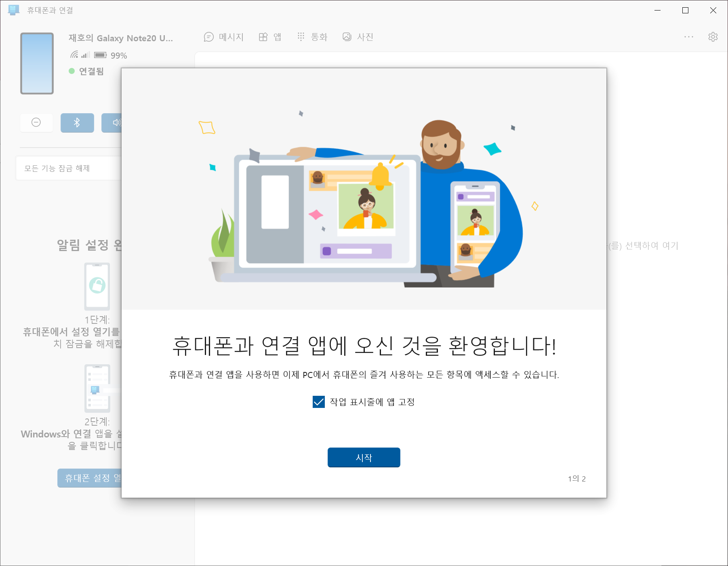The width and height of the screenshot is (728, 566).
Task: Click the device name 재호의 Galaxy Note20
Action: 121,38
